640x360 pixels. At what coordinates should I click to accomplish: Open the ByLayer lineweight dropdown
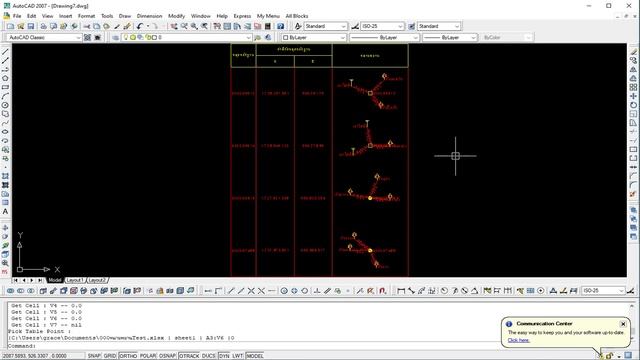(449, 38)
